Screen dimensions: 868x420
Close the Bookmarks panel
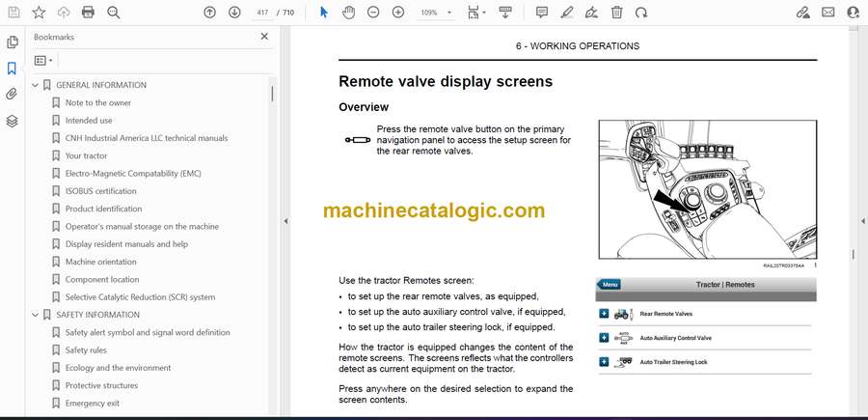(264, 37)
